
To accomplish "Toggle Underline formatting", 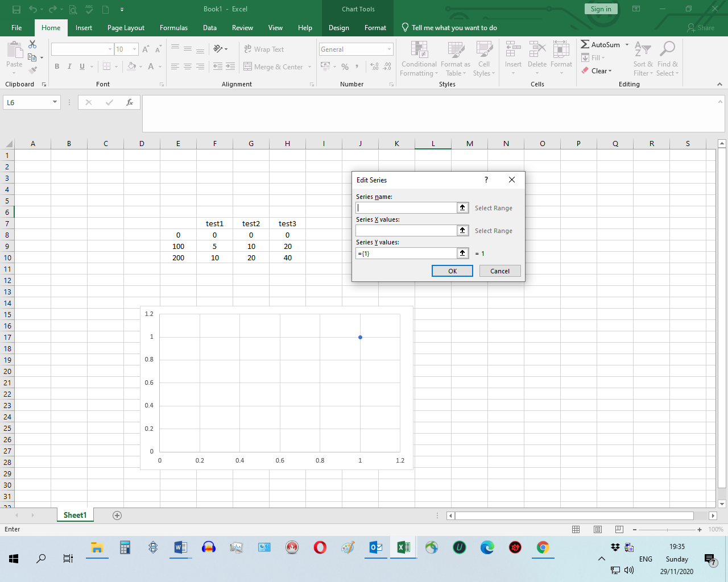I will (82, 66).
